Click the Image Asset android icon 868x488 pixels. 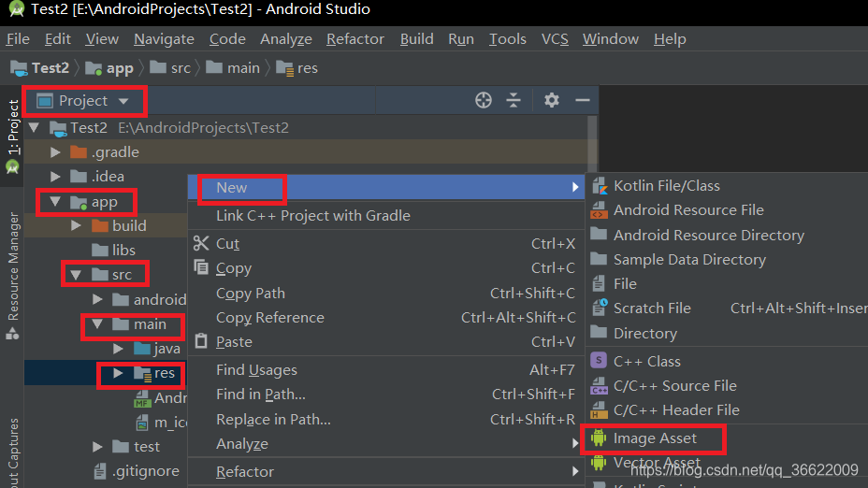[x=599, y=438]
